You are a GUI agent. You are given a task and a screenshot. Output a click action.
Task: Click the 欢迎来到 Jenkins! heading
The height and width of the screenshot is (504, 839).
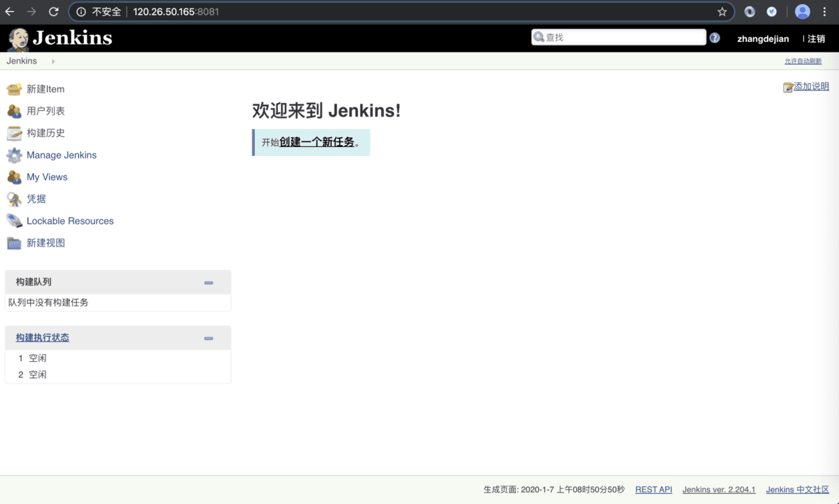[x=326, y=111]
